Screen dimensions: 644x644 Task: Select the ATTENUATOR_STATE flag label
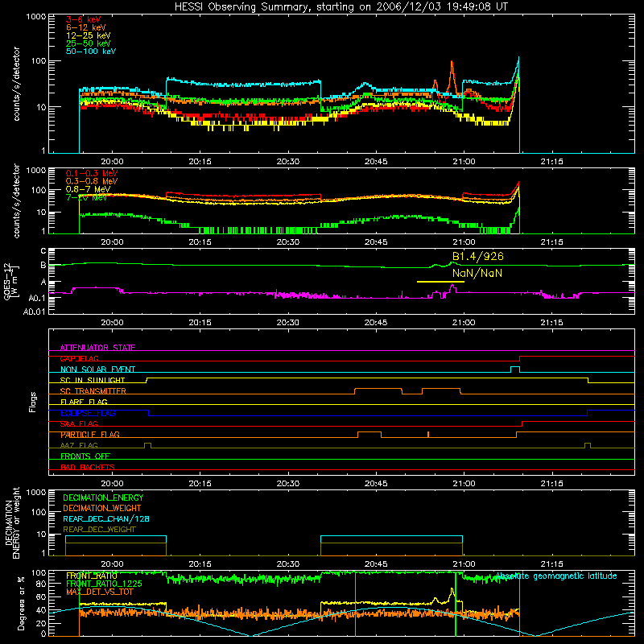click(97, 348)
